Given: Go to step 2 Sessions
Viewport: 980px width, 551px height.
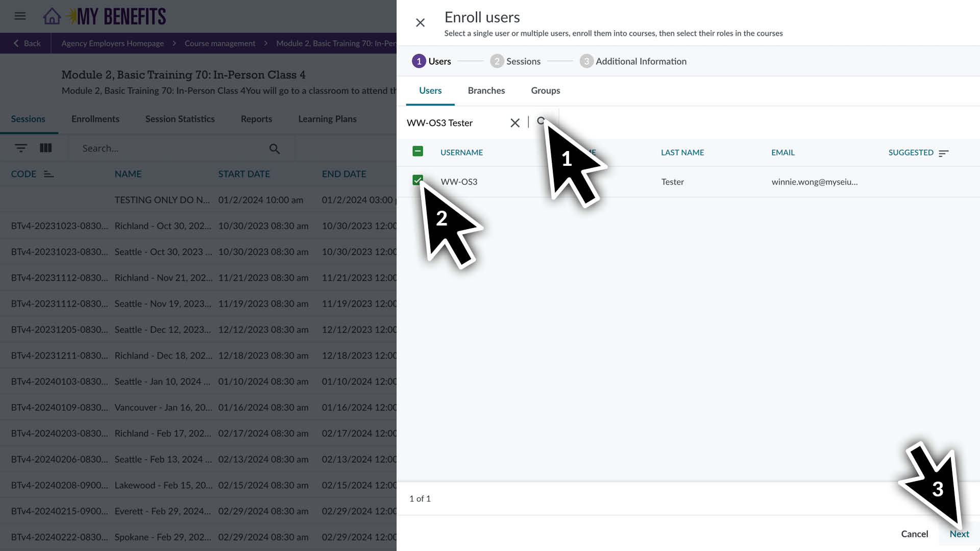Looking at the screenshot, I should 516,61.
